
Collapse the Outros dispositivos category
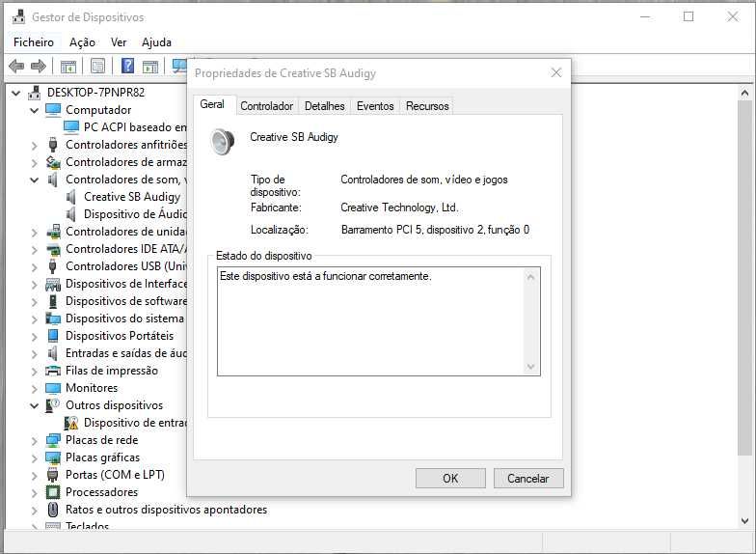tap(35, 405)
